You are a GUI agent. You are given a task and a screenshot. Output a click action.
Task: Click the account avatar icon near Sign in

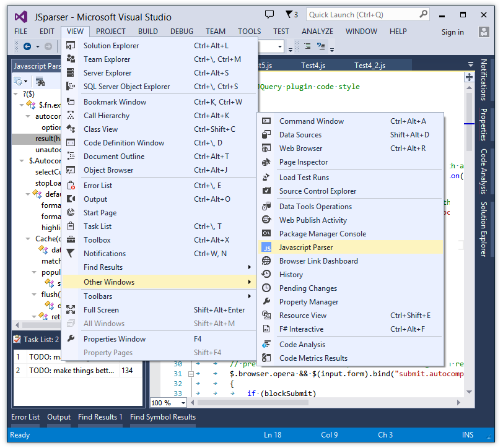click(x=484, y=32)
